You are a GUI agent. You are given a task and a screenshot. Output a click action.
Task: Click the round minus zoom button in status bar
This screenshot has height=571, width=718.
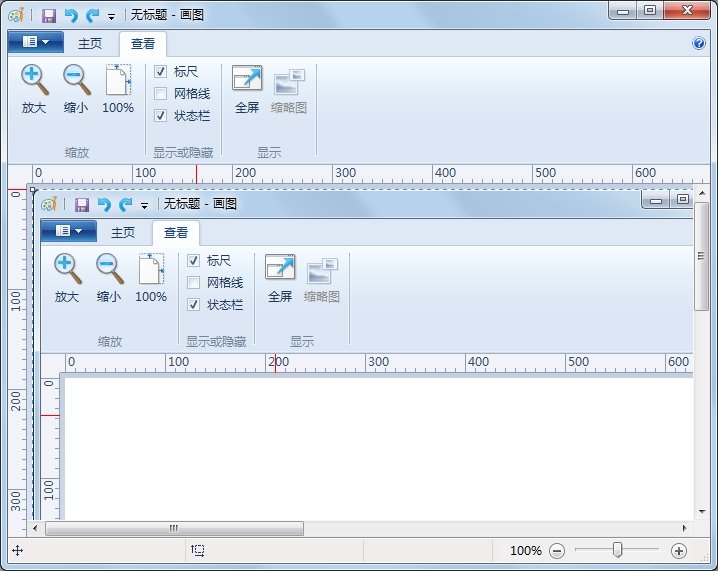(557, 550)
